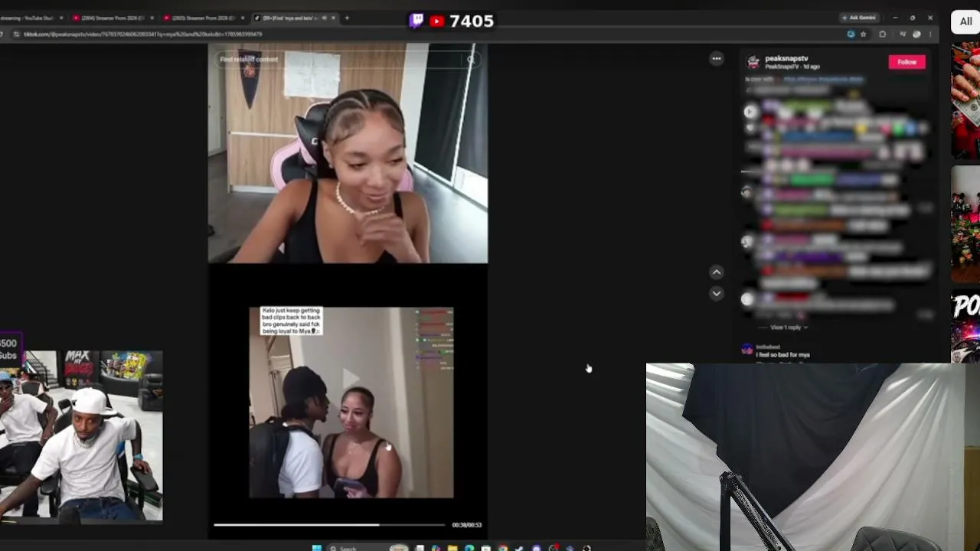Screen dimensions: 980x551
Task: Seek on the video progress bar
Action: (x=329, y=525)
